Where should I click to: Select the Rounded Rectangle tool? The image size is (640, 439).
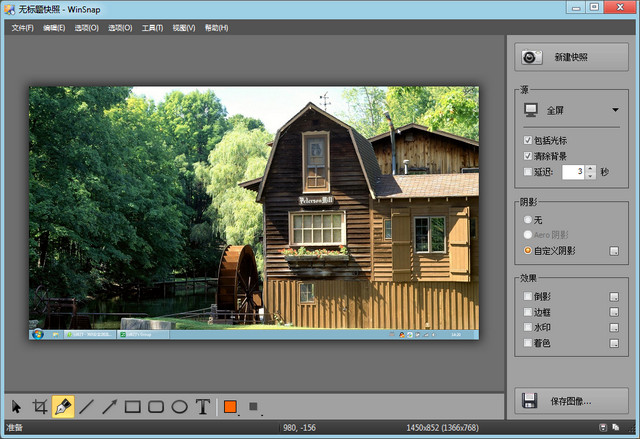click(156, 407)
